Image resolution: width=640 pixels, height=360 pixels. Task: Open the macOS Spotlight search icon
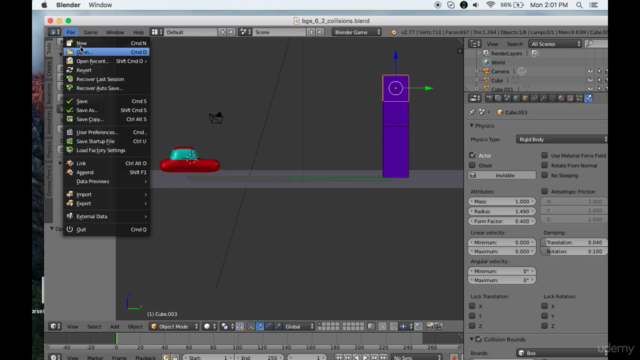coord(579,5)
